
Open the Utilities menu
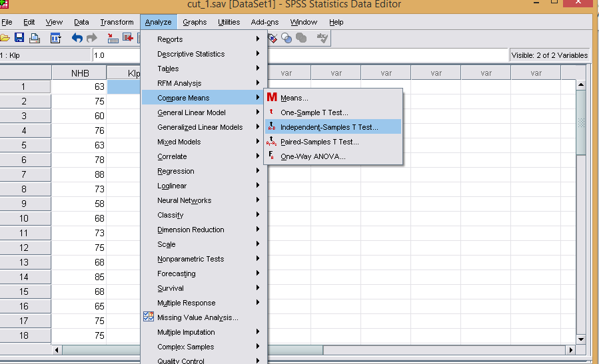pyautogui.click(x=229, y=22)
